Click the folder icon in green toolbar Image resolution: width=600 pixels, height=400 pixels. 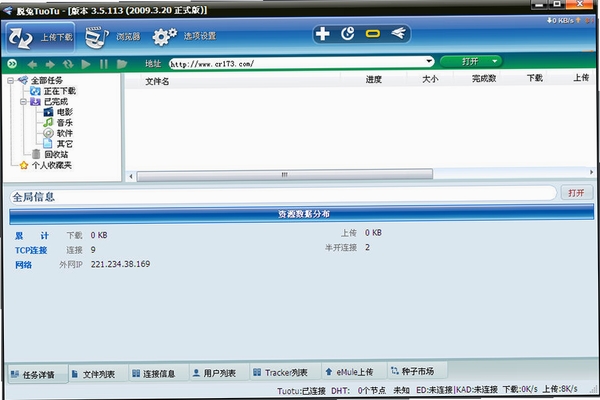coord(122,64)
